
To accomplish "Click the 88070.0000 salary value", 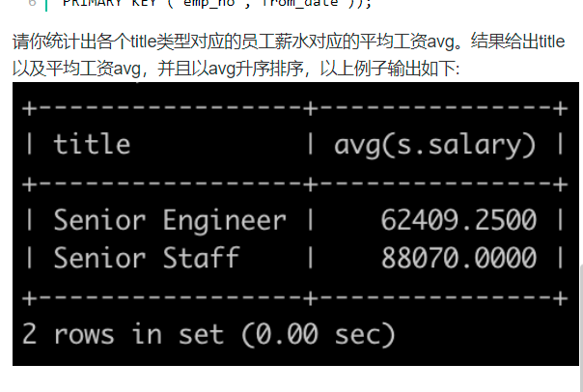I will coord(458,258).
